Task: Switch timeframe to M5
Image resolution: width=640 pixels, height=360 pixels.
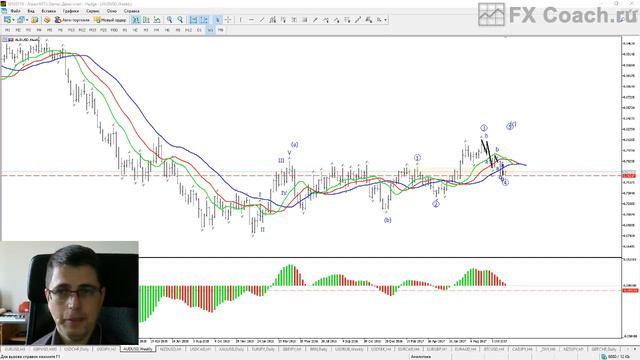Action: click(50, 30)
